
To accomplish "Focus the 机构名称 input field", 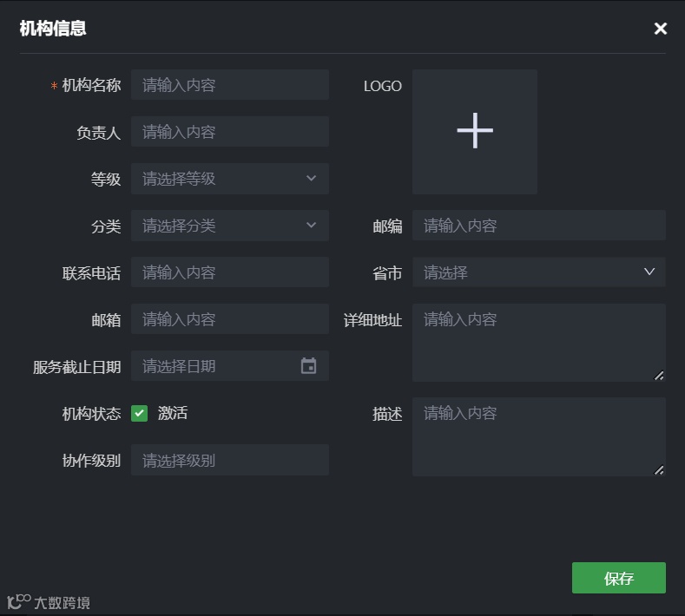I will pyautogui.click(x=229, y=85).
